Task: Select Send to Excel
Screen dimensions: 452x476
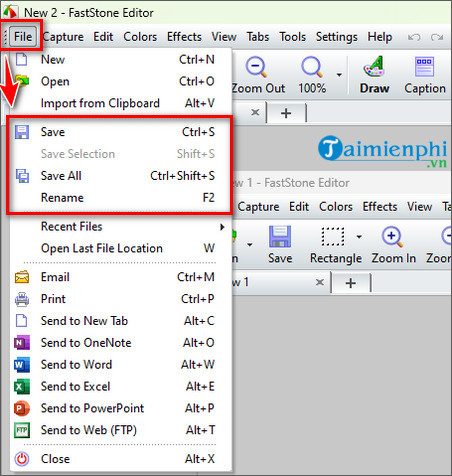Action: (120, 387)
